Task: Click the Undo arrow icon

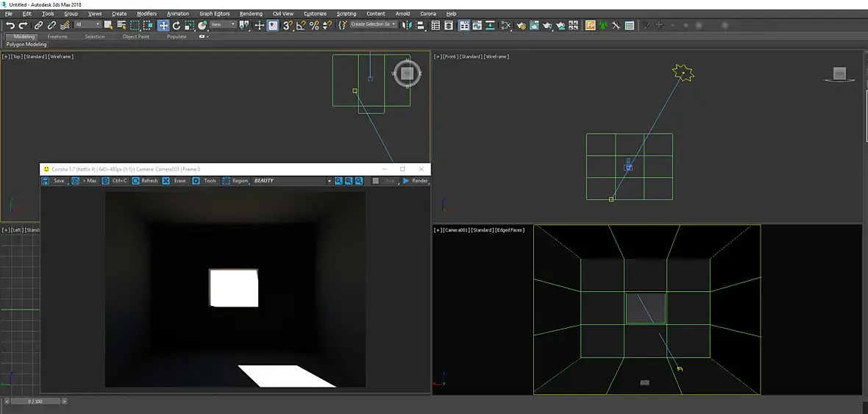Action: [x=10, y=25]
